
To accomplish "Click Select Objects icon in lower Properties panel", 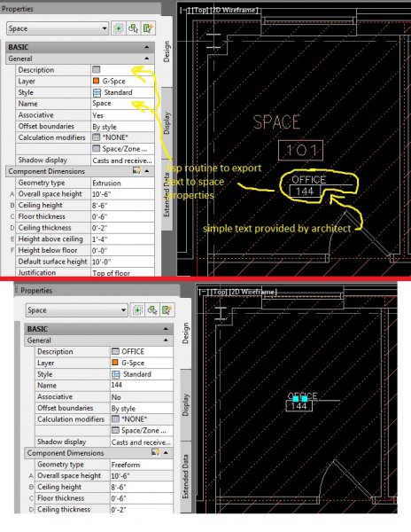I will pyautogui.click(x=152, y=310).
